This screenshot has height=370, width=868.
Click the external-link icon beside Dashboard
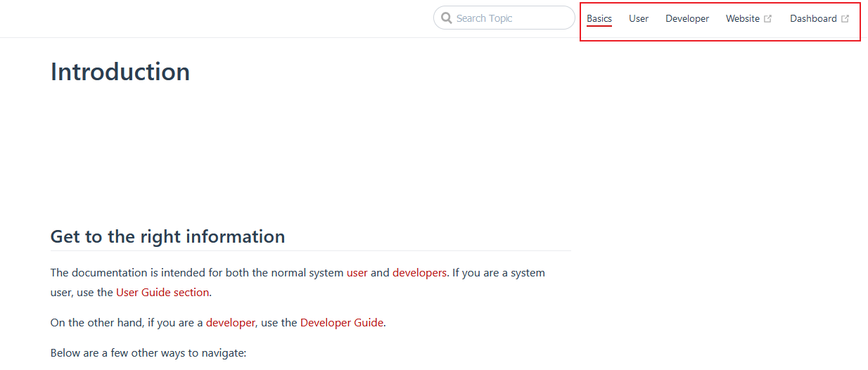pyautogui.click(x=845, y=19)
